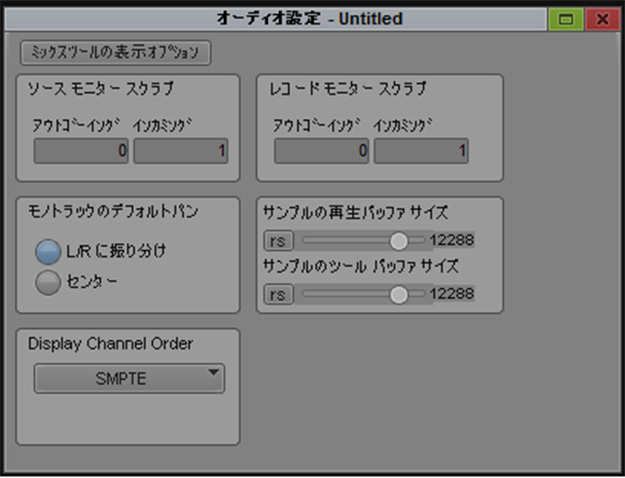Close the audio settings window
The height and width of the screenshot is (478, 625).
[x=602, y=19]
